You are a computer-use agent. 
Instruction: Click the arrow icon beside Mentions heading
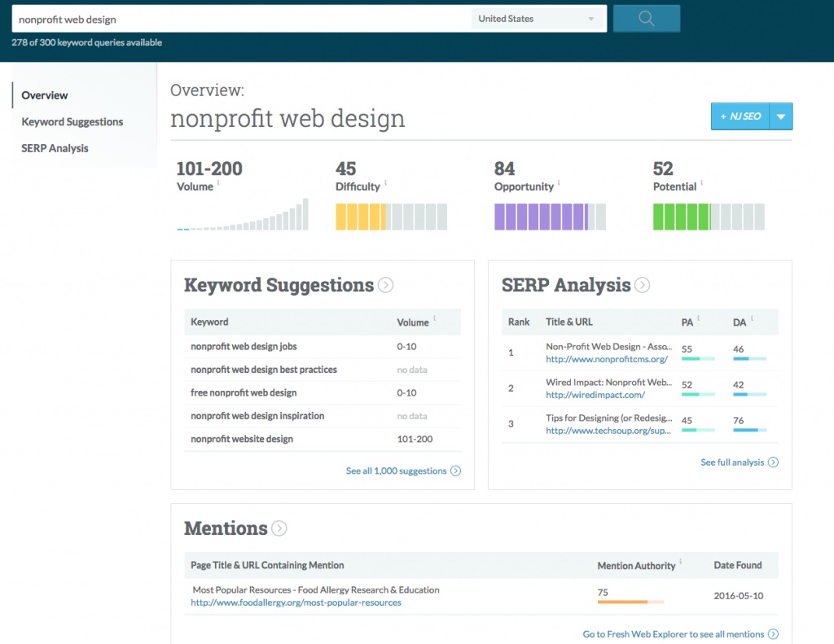(279, 528)
